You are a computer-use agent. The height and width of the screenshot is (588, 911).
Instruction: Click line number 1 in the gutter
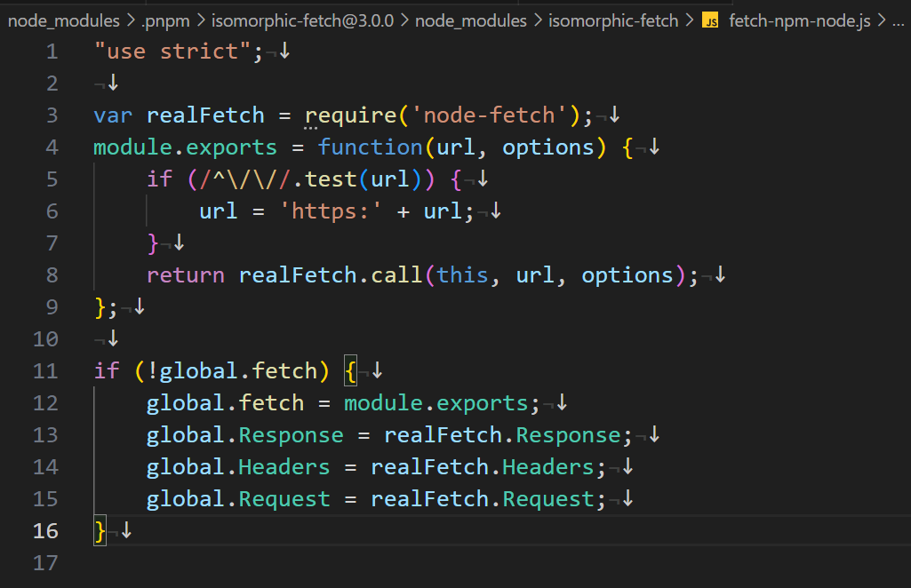(x=52, y=52)
